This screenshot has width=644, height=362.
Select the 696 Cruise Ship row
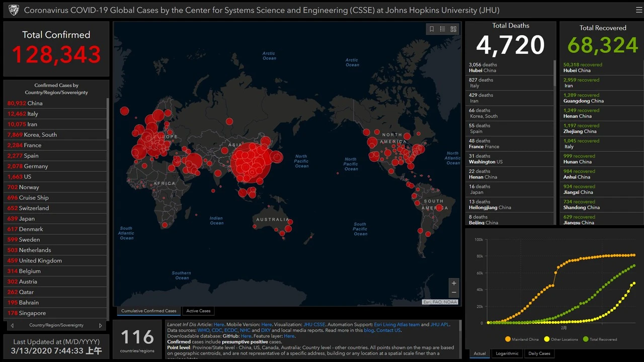tap(55, 198)
